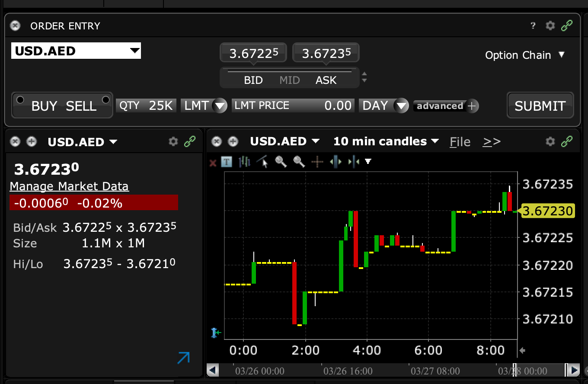The width and height of the screenshot is (588, 384).
Task: Click quote panel green link chain icon
Action: [190, 141]
